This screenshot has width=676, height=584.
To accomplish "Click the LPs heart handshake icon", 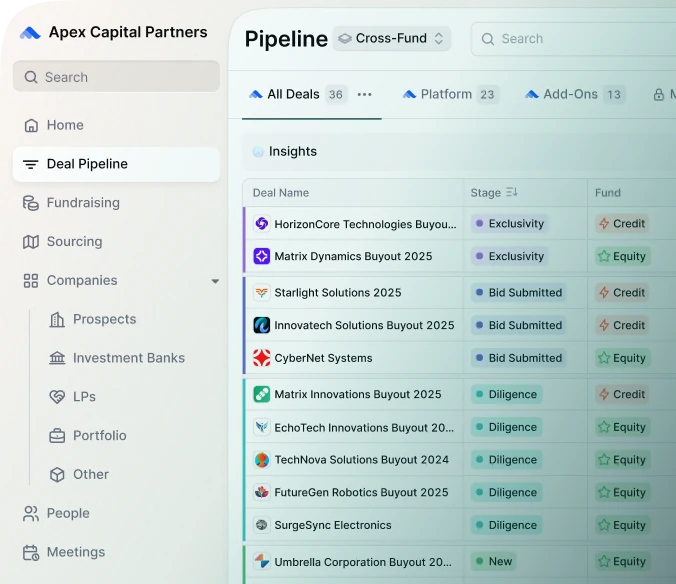I will [57, 397].
